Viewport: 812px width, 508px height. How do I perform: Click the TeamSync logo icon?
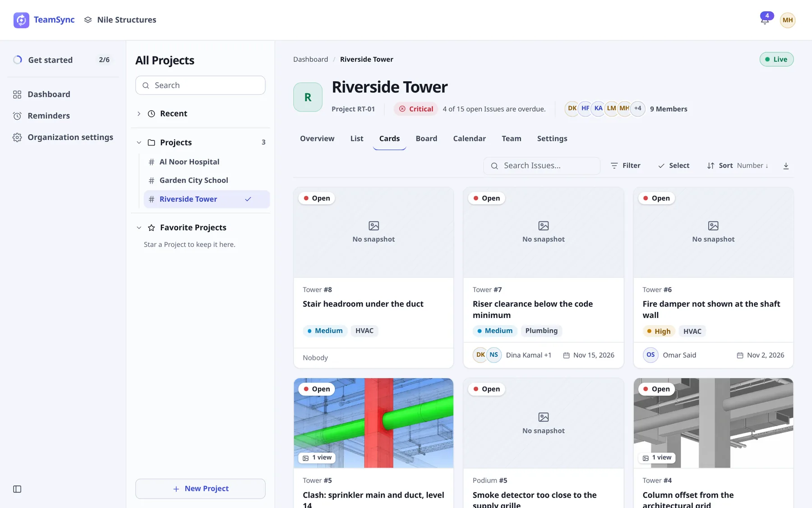[21, 20]
